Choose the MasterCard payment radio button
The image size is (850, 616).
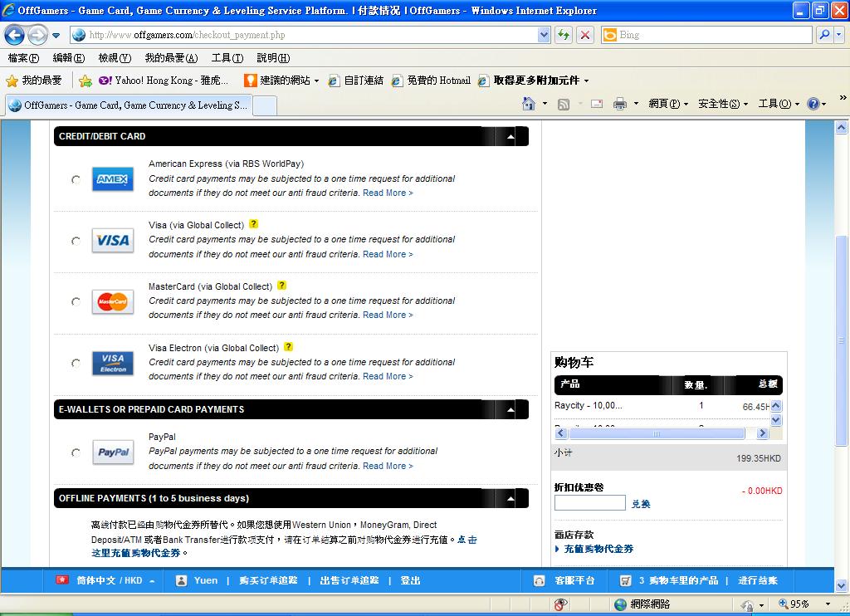[x=76, y=302]
